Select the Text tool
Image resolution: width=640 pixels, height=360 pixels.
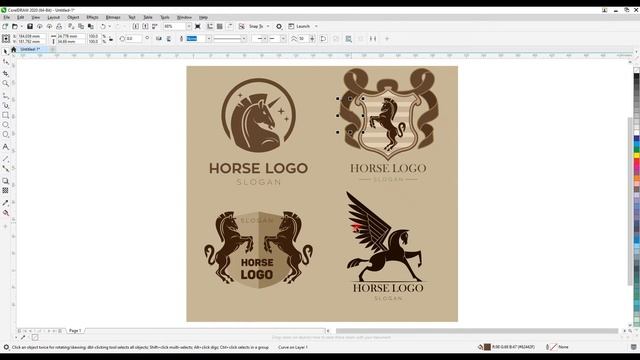pos(5,147)
